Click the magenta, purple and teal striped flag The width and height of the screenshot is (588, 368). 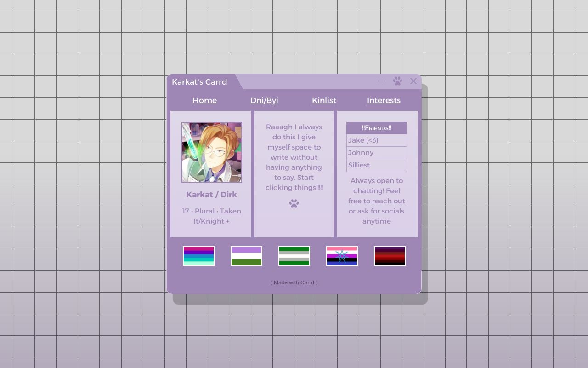[198, 256]
